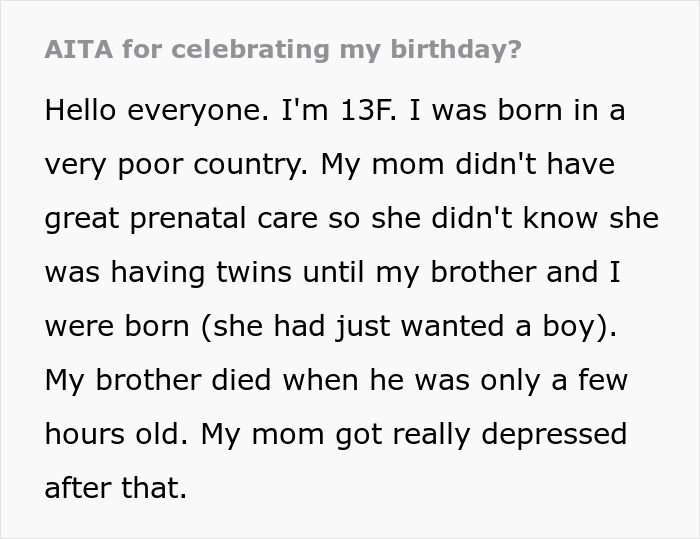Click the final words "after that."
Viewport: 700px width, 539px height.
116,488
